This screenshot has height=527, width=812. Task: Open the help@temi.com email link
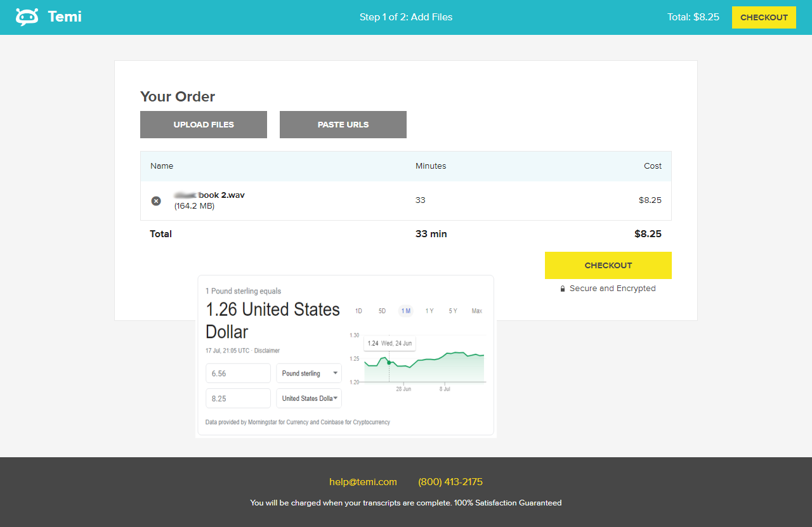(363, 482)
